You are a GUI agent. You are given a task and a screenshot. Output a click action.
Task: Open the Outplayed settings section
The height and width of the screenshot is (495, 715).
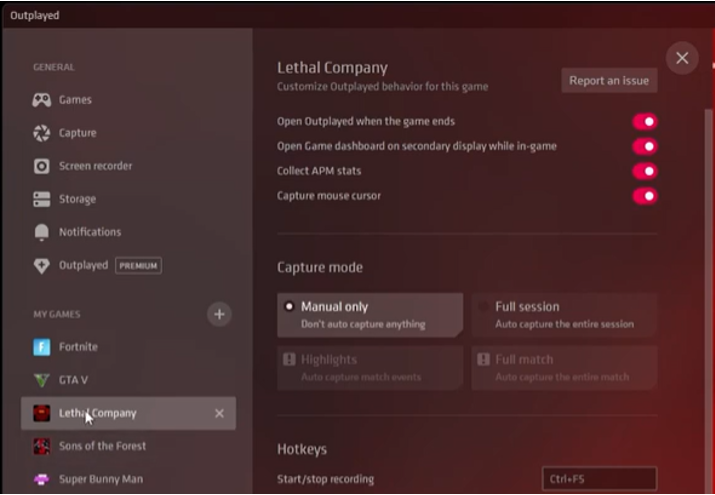coord(129,265)
